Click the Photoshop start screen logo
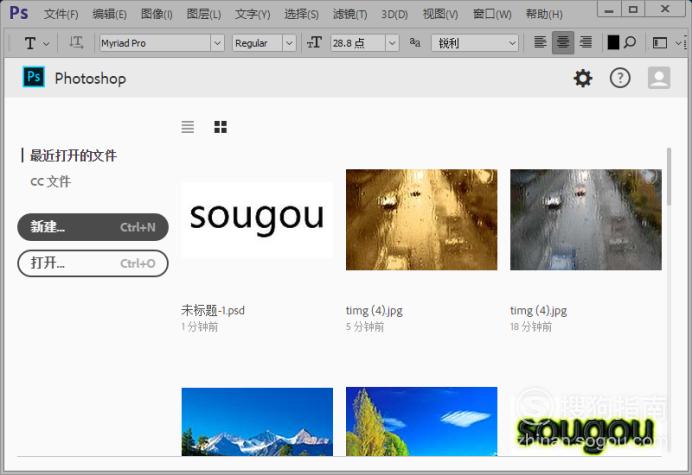Image resolution: width=692 pixels, height=475 pixels. click(34, 77)
